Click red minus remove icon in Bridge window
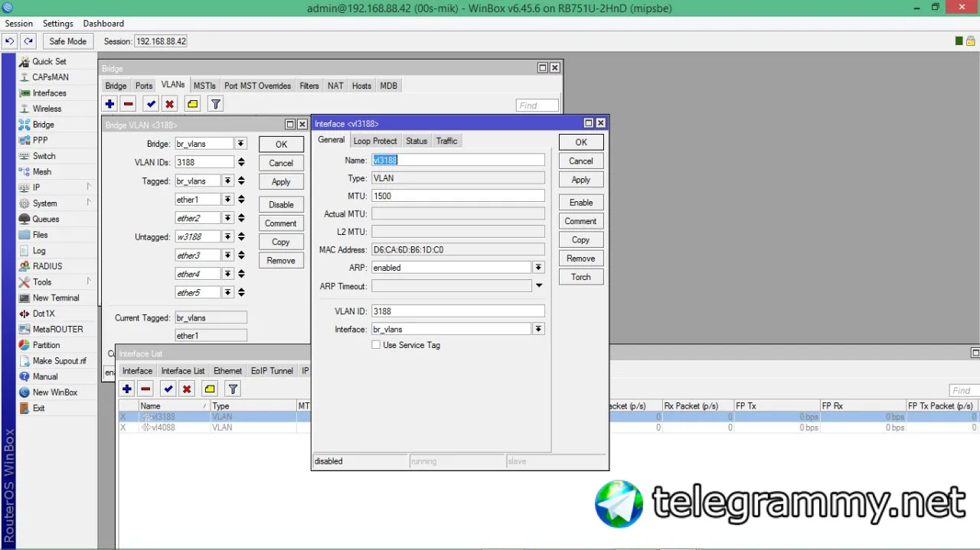Image resolution: width=980 pixels, height=550 pixels. click(x=128, y=104)
